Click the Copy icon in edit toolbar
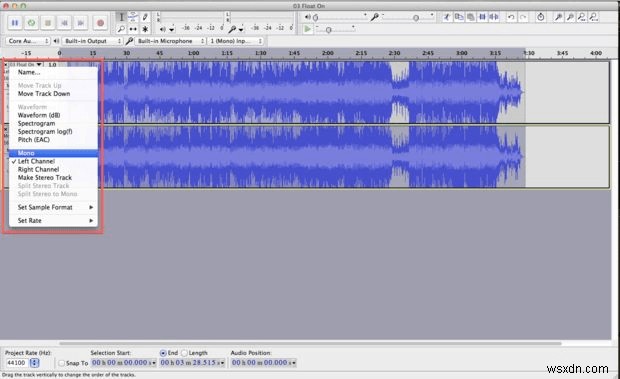 [459, 17]
